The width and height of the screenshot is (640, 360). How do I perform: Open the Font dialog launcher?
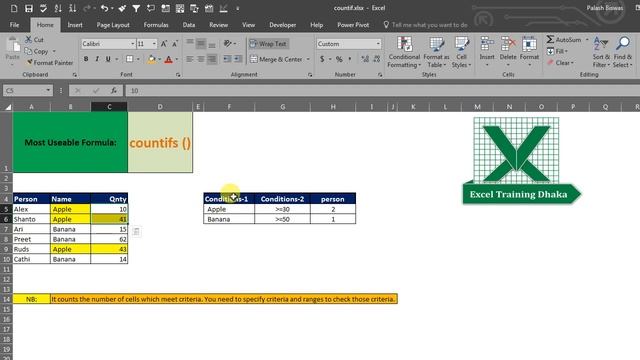click(x=178, y=75)
